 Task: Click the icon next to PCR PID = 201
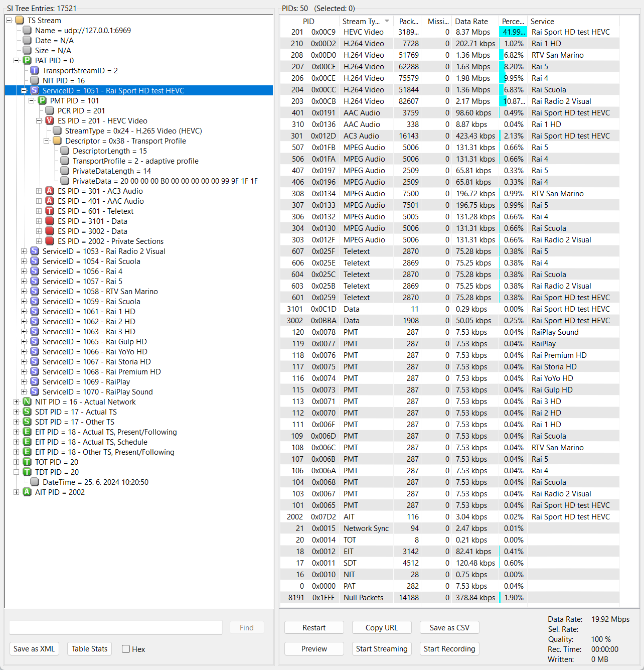50,111
